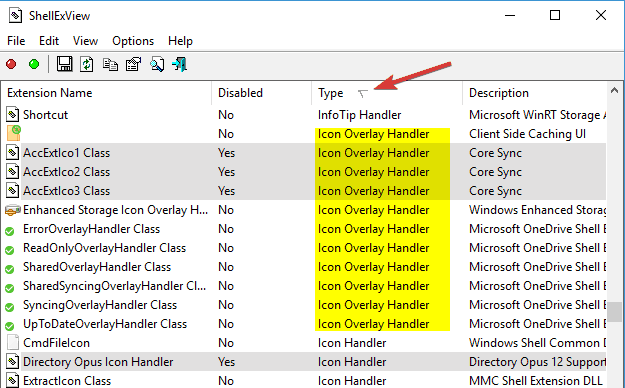Select the SyncingOverlayHandler Class name
Image resolution: width=625 pixels, height=388 pixels.
100,305
